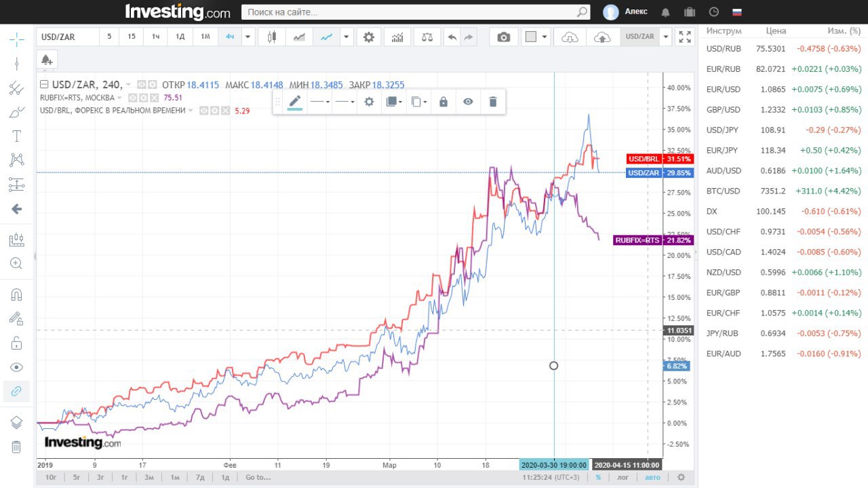Load chart layout from the cloud
The height and width of the screenshot is (488, 868).
pos(570,37)
